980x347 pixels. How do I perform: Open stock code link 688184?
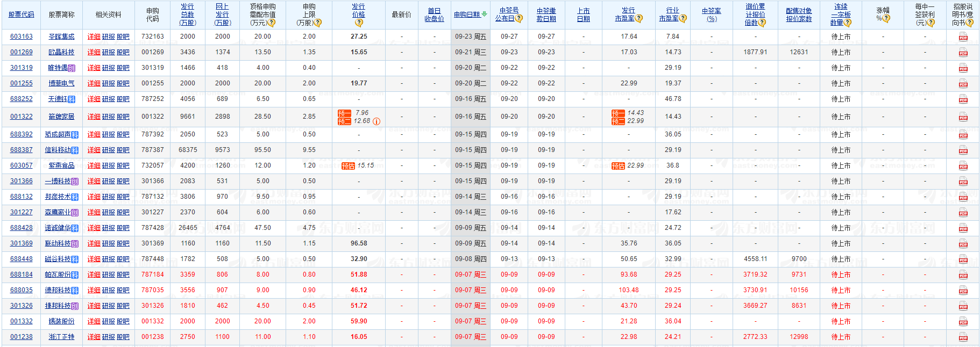tap(22, 274)
